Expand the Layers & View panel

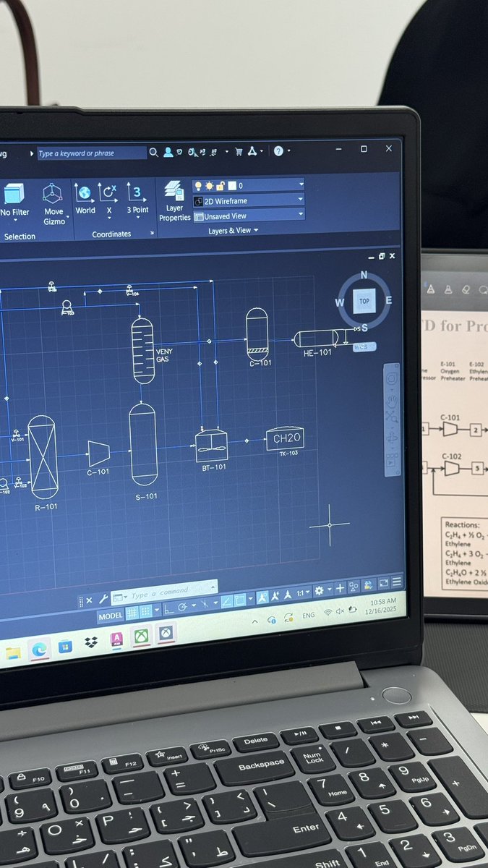(x=233, y=231)
